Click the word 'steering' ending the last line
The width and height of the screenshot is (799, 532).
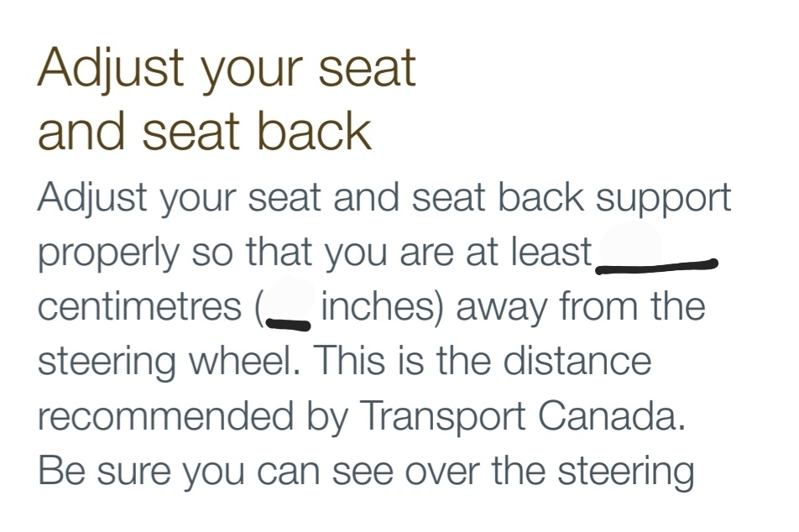626,472
